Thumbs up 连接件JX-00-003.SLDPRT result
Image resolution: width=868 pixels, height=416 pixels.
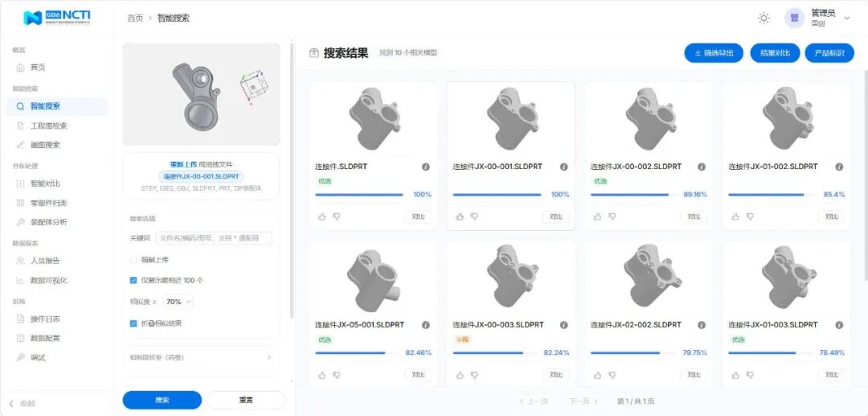coord(460,375)
